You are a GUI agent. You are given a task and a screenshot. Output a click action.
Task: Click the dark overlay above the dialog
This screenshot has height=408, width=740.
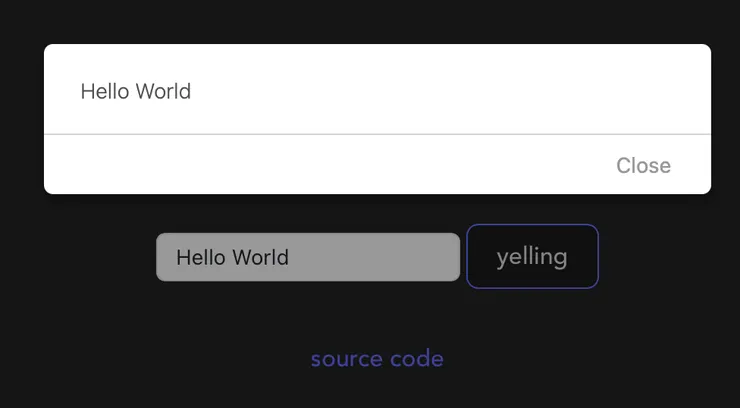click(x=377, y=20)
